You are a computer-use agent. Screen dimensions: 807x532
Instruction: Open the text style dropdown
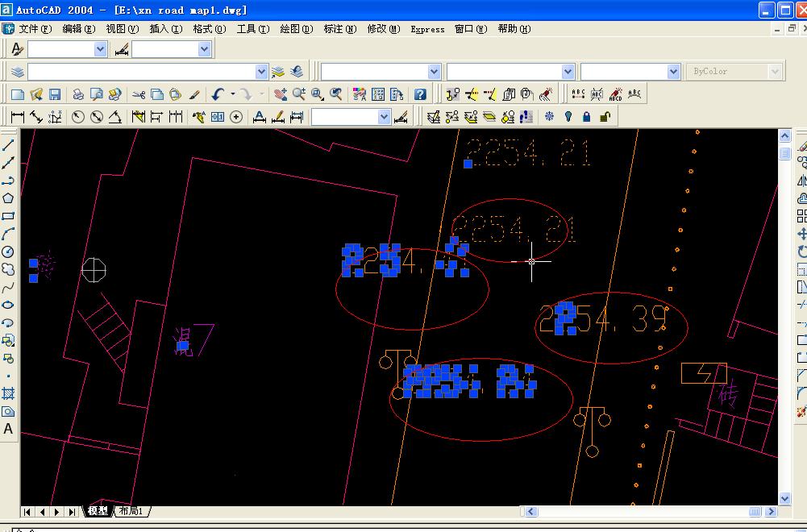101,49
